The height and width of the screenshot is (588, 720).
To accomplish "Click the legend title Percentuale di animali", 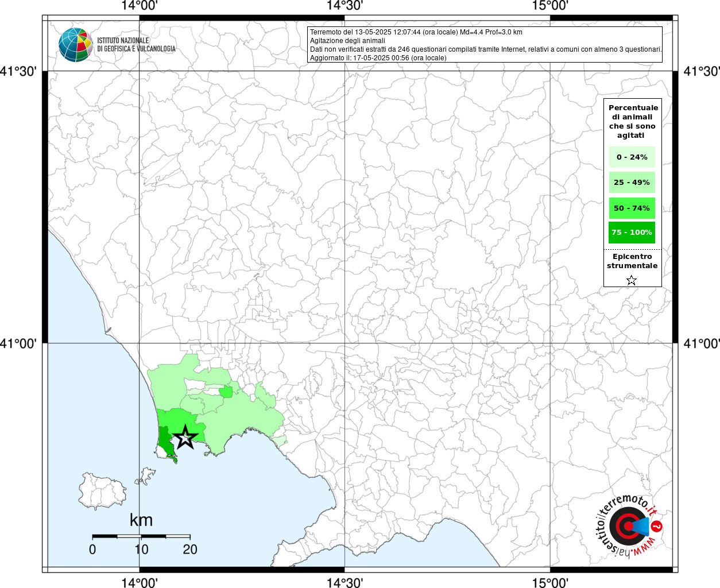I will (x=633, y=121).
